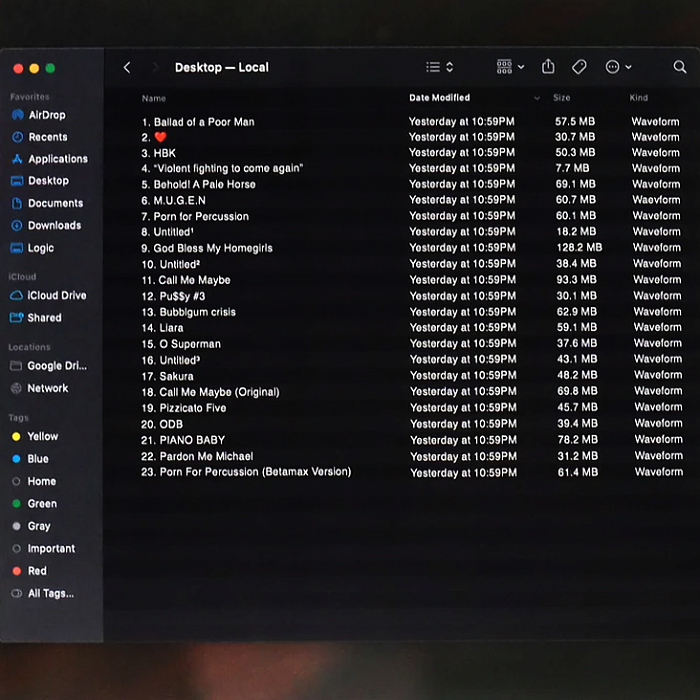Click the Tags icon in toolbar
This screenshot has width=700, height=700.
click(579, 67)
